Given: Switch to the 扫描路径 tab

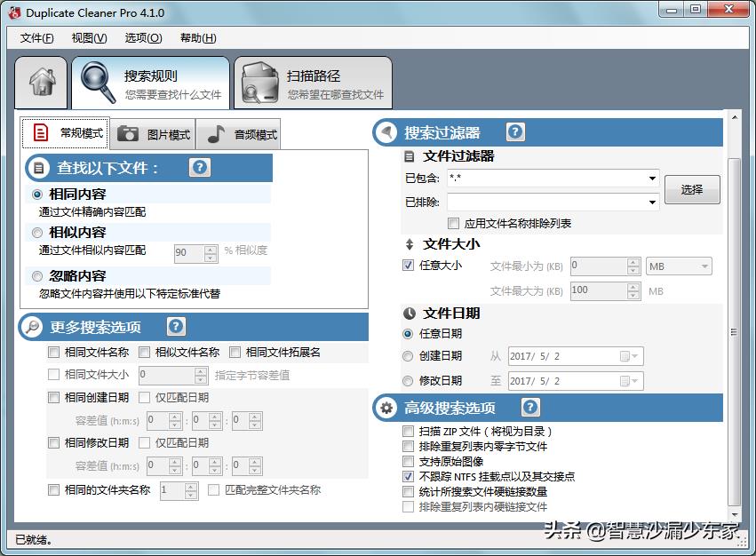Looking at the screenshot, I should point(313,83).
